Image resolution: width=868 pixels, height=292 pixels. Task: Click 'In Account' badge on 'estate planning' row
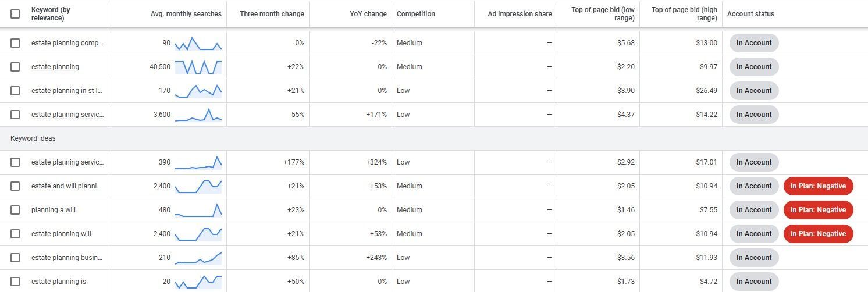(x=754, y=67)
